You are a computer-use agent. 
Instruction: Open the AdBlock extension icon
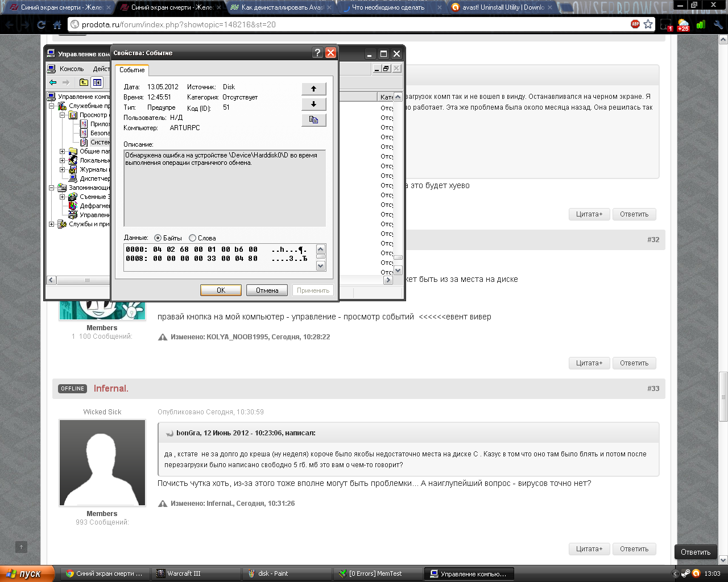coord(635,24)
